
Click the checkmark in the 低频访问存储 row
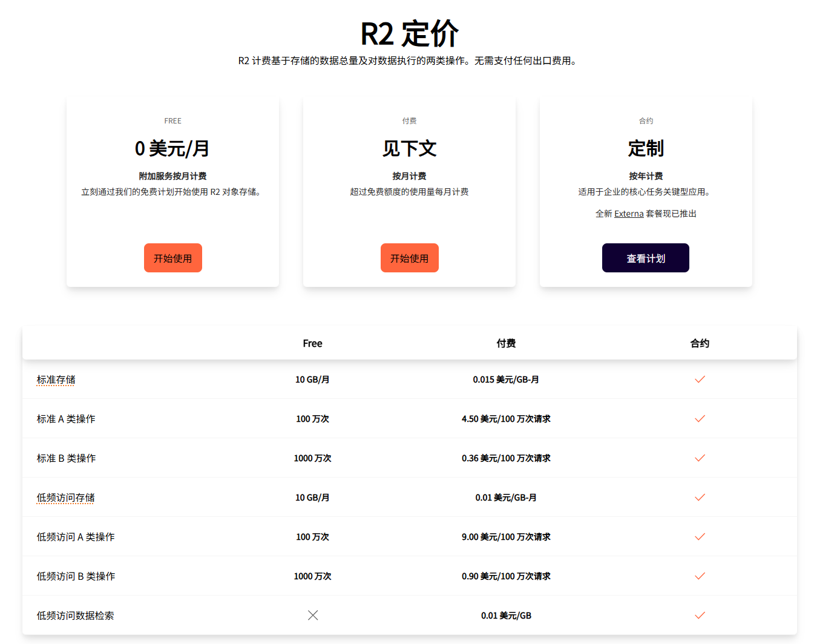700,498
